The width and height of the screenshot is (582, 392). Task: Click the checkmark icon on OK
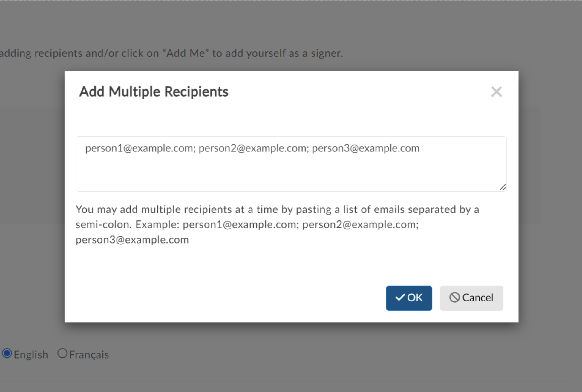[400, 298]
